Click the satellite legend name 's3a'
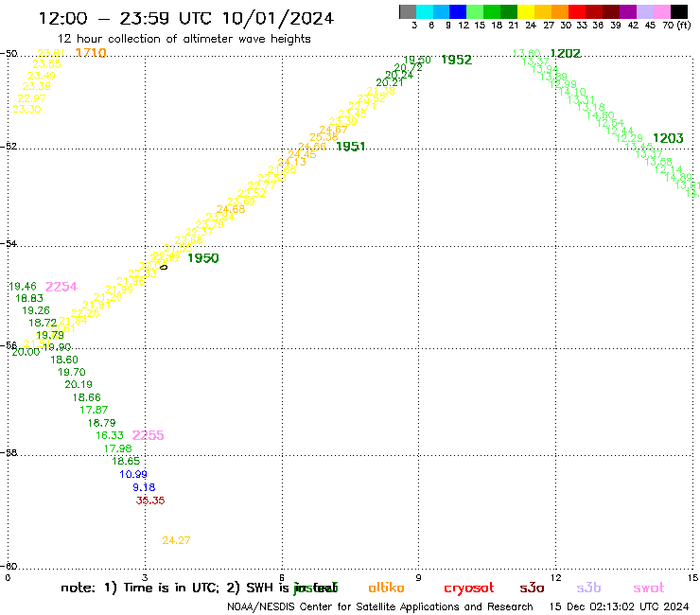700x615 pixels. coord(532,588)
